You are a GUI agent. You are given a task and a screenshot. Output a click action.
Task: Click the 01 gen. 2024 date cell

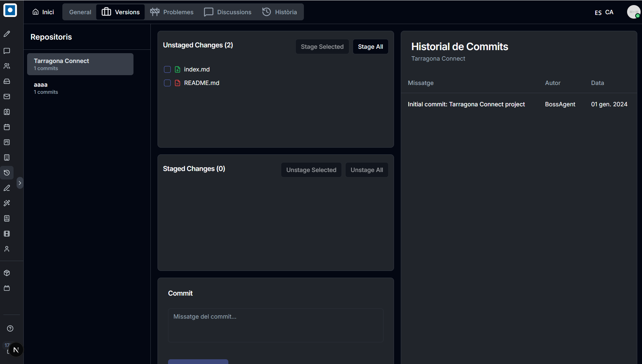click(609, 104)
